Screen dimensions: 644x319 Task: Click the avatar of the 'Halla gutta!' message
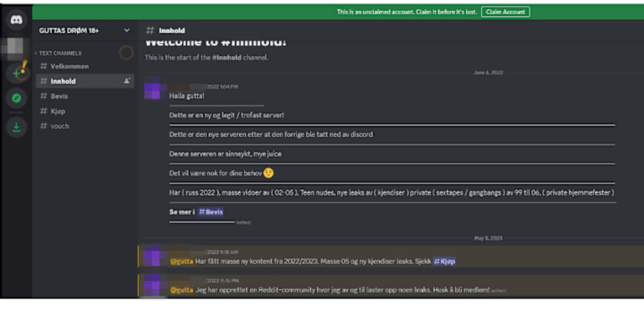pos(152,91)
